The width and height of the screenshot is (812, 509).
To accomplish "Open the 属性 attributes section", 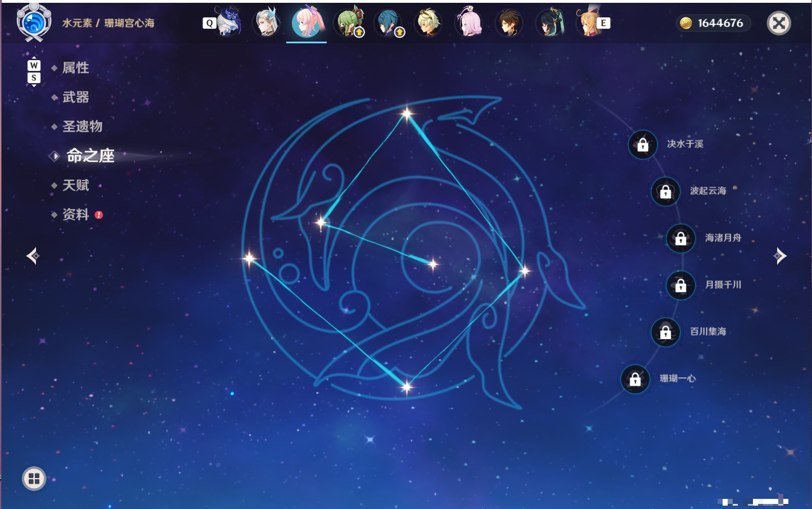I will tap(75, 68).
